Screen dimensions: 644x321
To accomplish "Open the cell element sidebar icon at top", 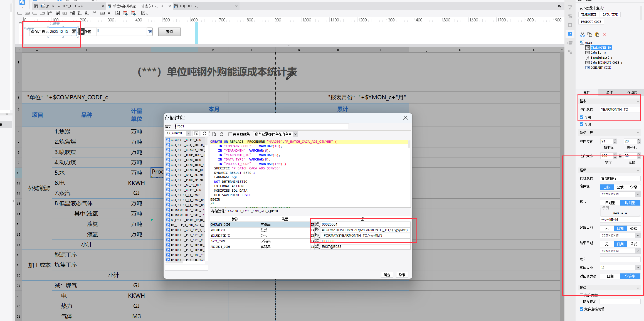I will point(570,7).
